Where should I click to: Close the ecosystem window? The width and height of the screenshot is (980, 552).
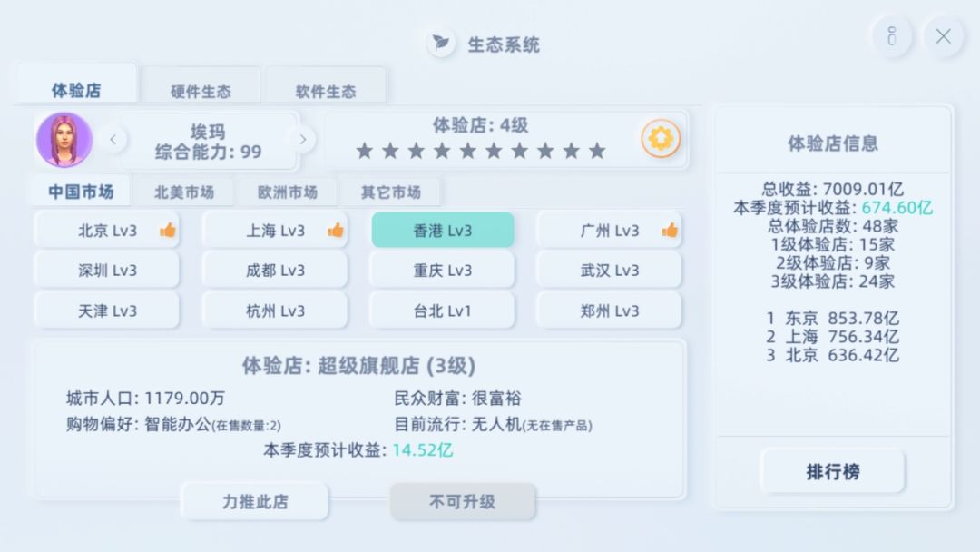coord(943,37)
